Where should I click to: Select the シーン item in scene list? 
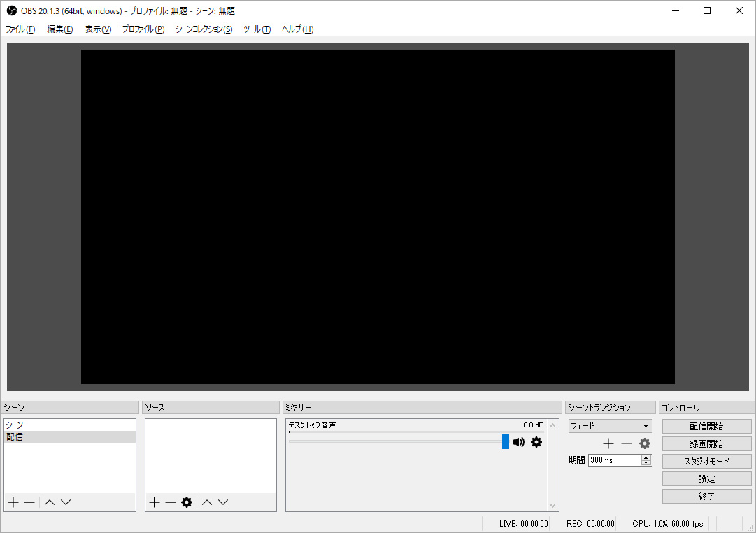click(70, 425)
